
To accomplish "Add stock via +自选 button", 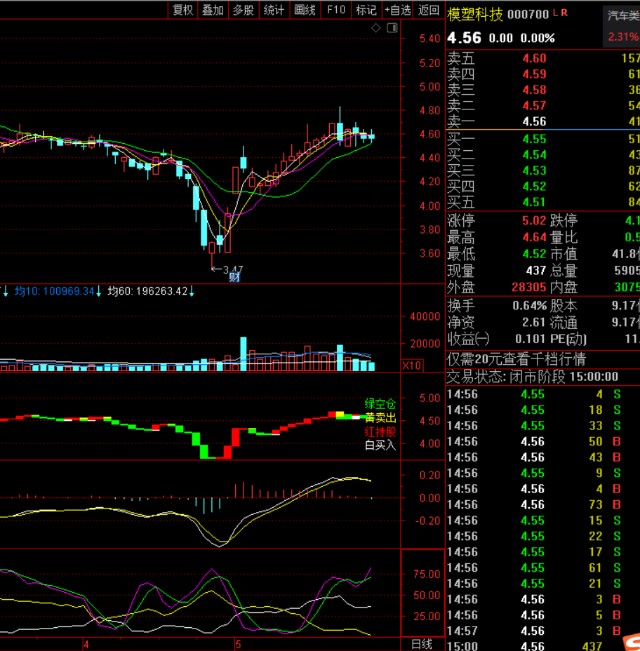I will point(397,10).
